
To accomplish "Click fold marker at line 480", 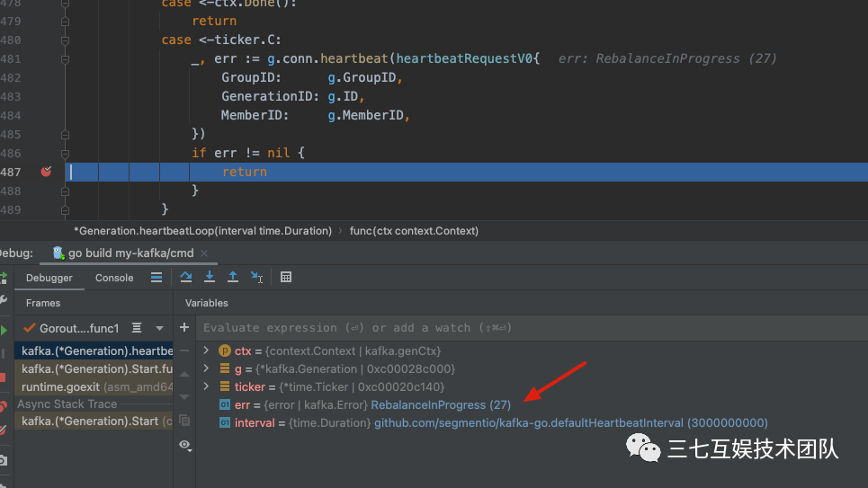I will tap(65, 40).
